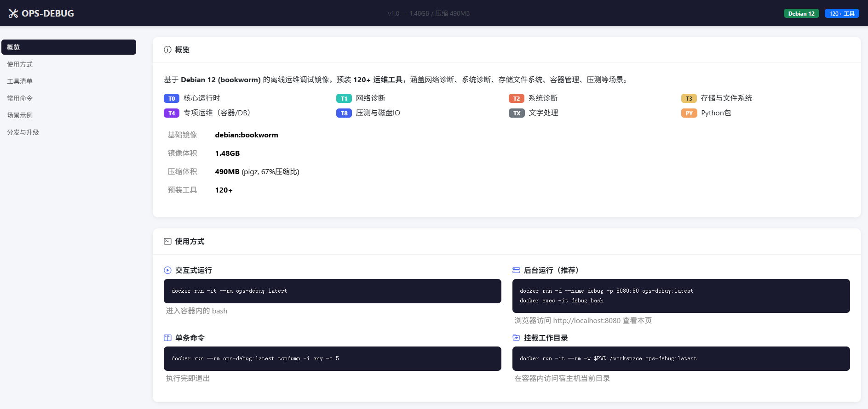Click the T0 badge for 核心运行时
Image resolution: width=868 pixels, height=409 pixels.
[x=172, y=98]
